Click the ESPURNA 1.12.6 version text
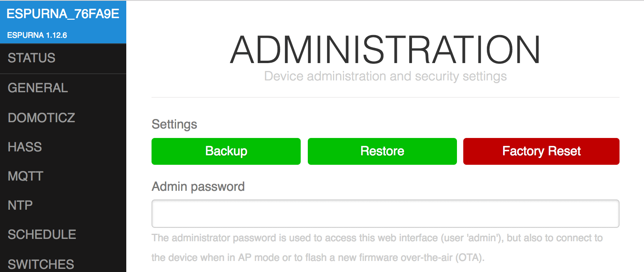The height and width of the screenshot is (272, 644). coord(37,35)
